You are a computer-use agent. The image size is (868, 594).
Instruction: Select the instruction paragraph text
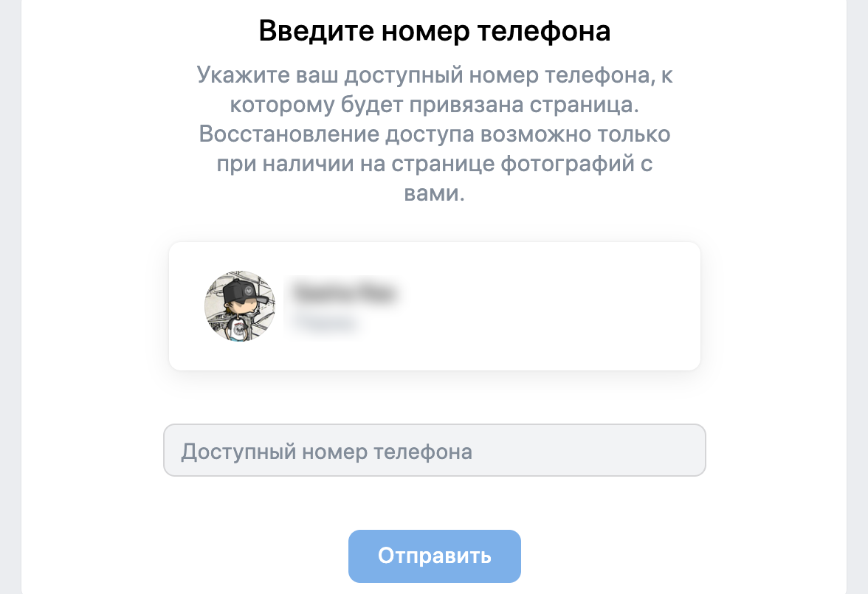click(434, 133)
